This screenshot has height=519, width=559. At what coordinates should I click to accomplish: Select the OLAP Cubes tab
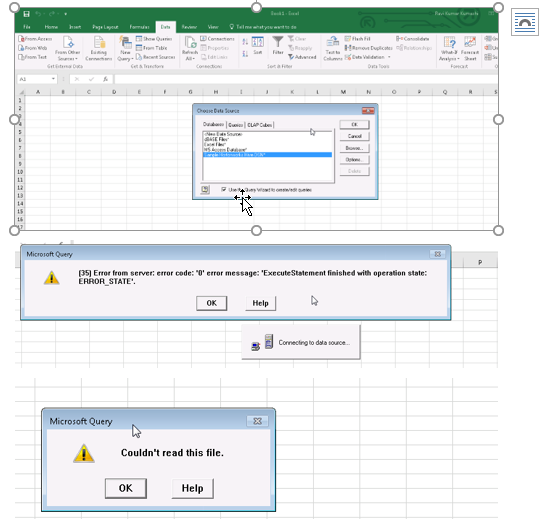[260, 125]
